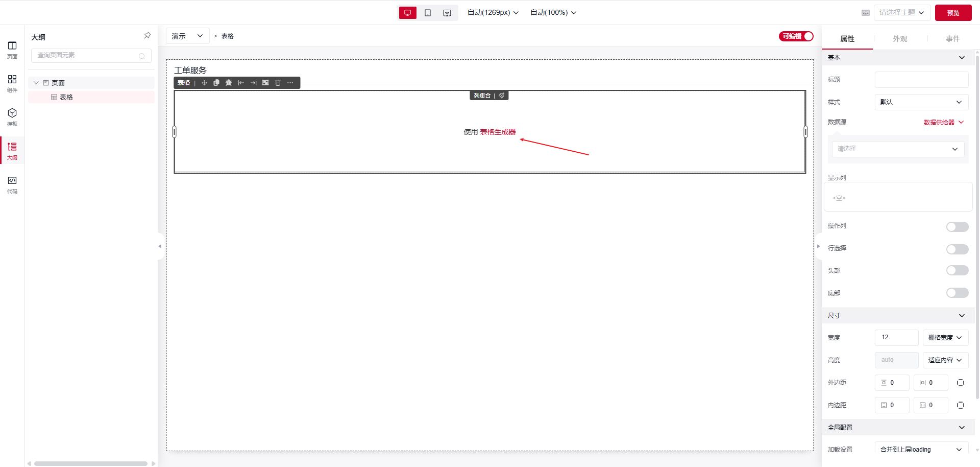The image size is (980, 467).
Task: Click the delete trash icon in table toolbar
Action: point(278,83)
